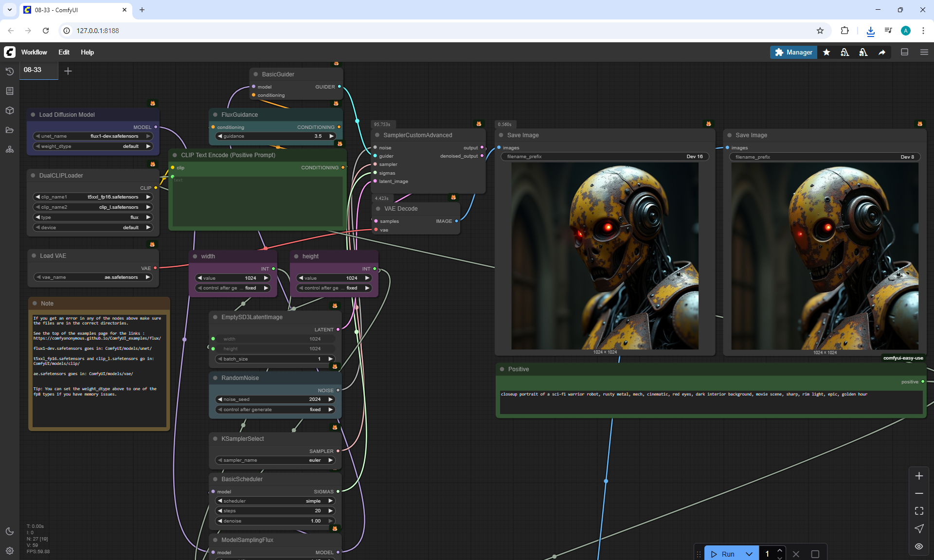Viewport: 934px width, 560px height.
Task: Open the model library cube icon
Action: click(x=10, y=110)
